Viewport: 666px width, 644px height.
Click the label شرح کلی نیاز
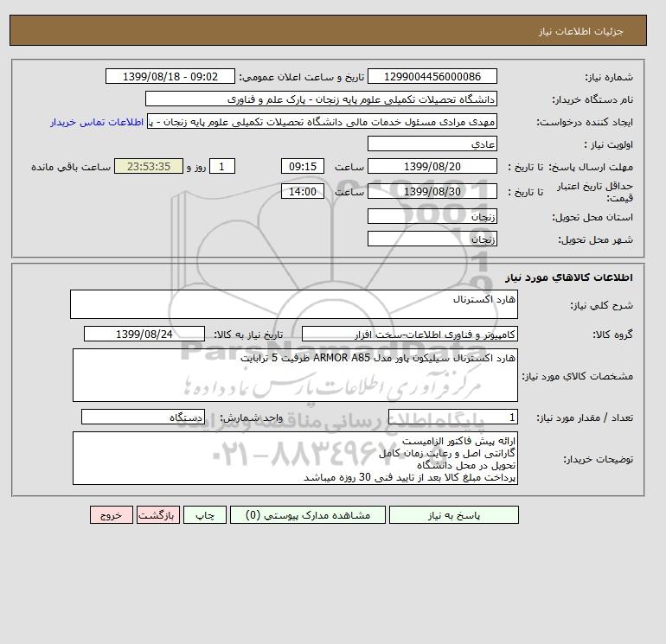click(601, 305)
